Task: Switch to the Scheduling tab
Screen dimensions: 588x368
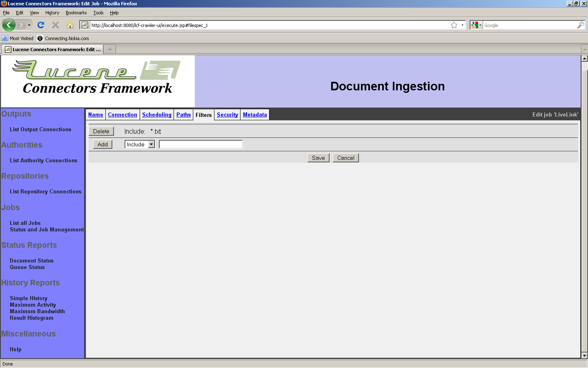Action: coord(157,115)
